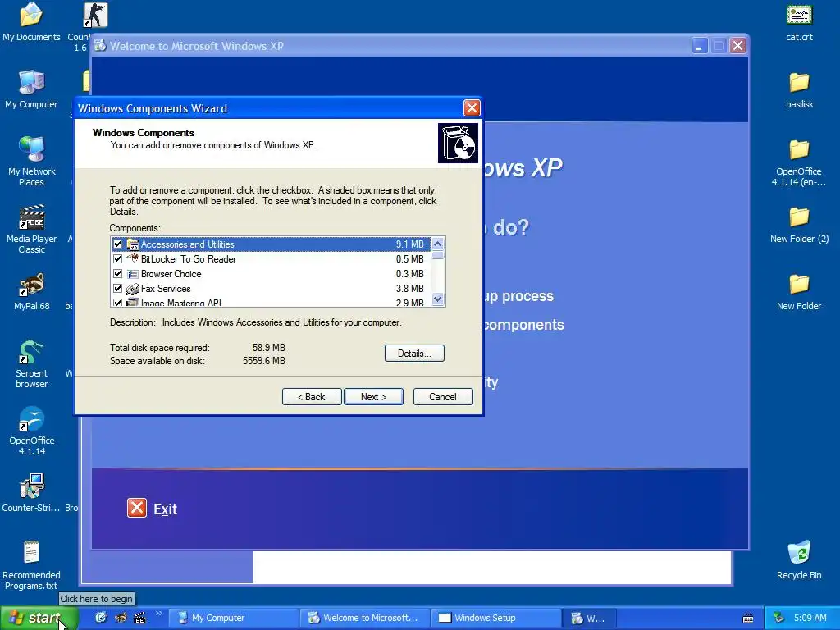Close the Welcome to Microsoft Windows XP window
Screen dimensions: 840x630
pos(737,46)
